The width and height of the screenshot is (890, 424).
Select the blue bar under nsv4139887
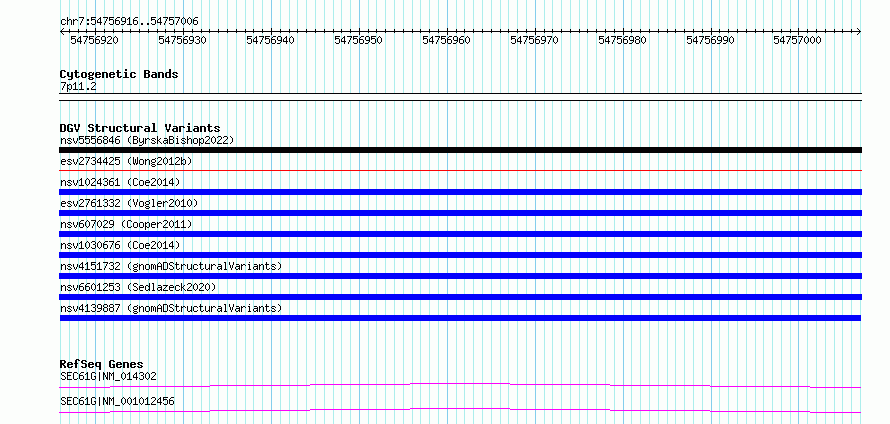point(460,318)
